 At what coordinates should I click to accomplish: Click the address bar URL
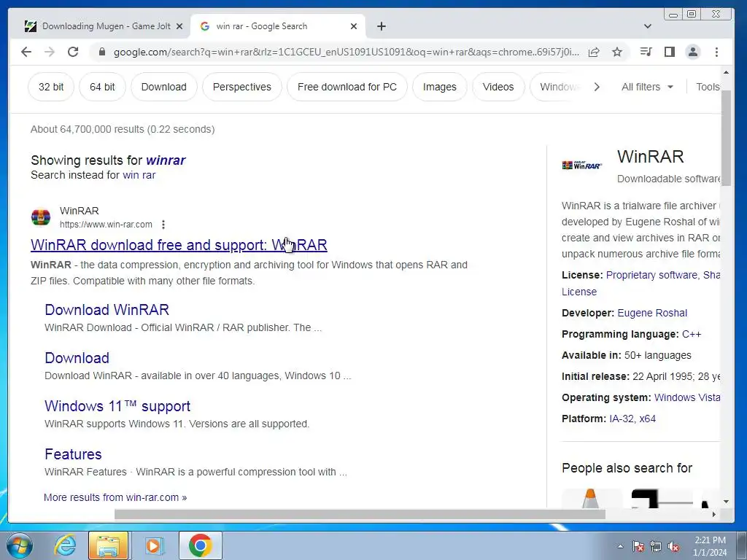[347, 52]
